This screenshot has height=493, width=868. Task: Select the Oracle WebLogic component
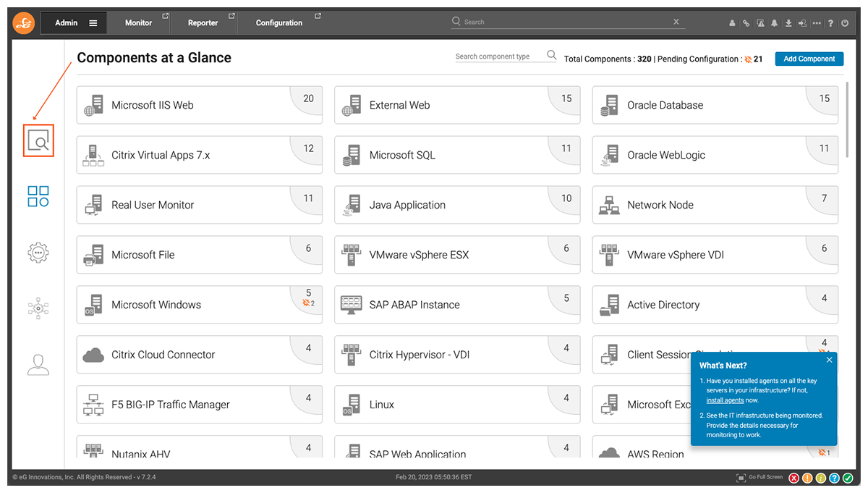(x=715, y=155)
